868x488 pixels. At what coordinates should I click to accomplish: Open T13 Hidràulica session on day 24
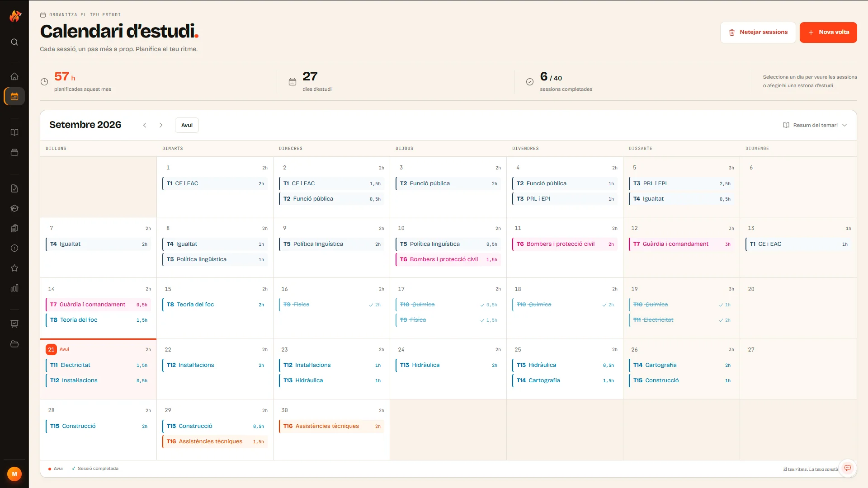pyautogui.click(x=448, y=365)
